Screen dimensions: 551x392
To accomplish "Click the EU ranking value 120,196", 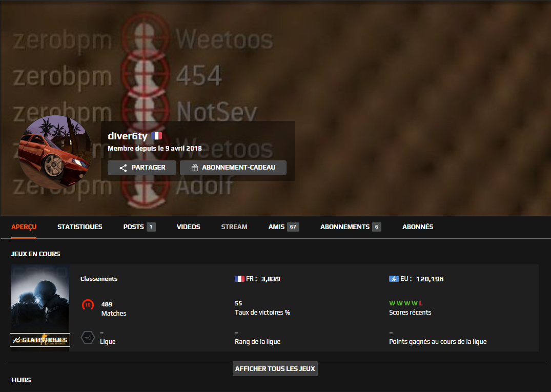I will click(x=430, y=279).
